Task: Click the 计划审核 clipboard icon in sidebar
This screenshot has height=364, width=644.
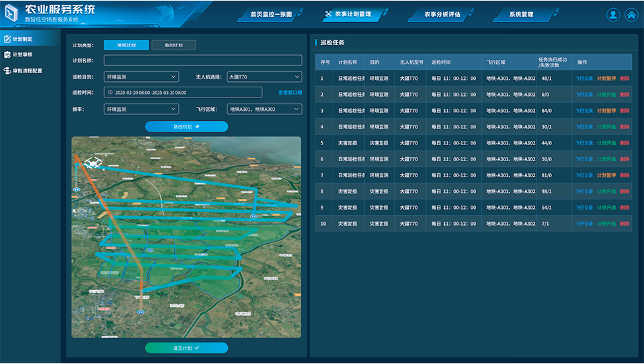Action: [7, 54]
